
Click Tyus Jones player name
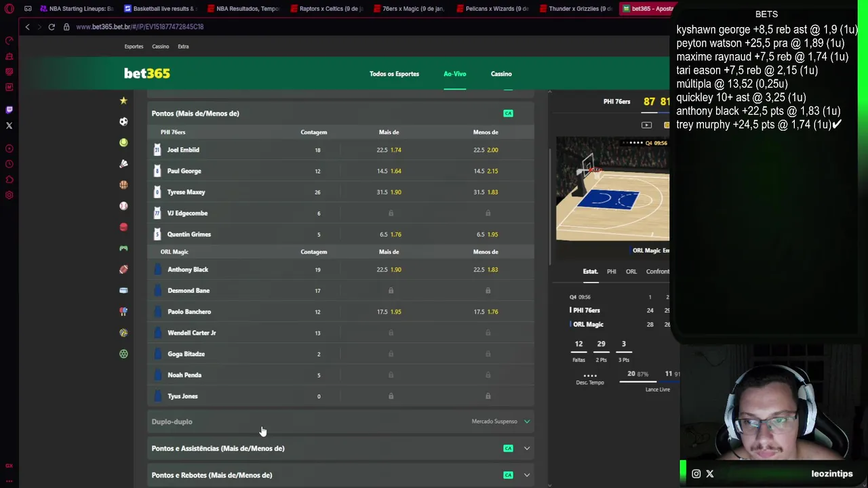point(182,396)
